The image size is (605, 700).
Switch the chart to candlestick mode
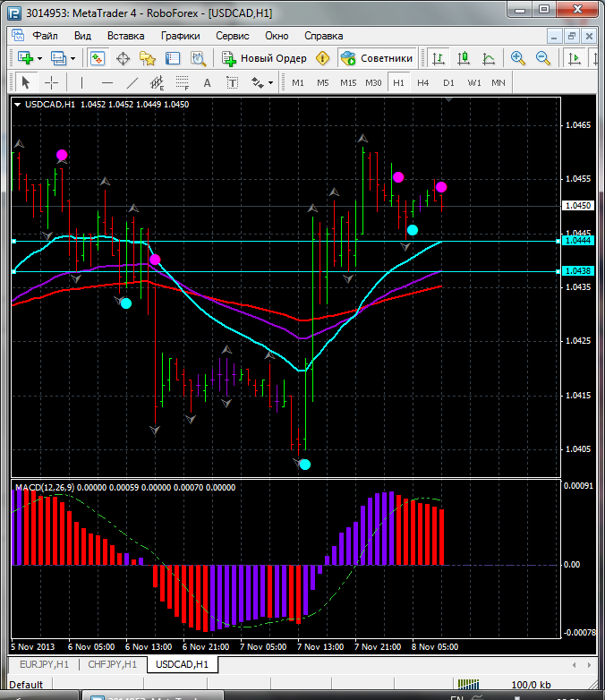click(x=464, y=58)
